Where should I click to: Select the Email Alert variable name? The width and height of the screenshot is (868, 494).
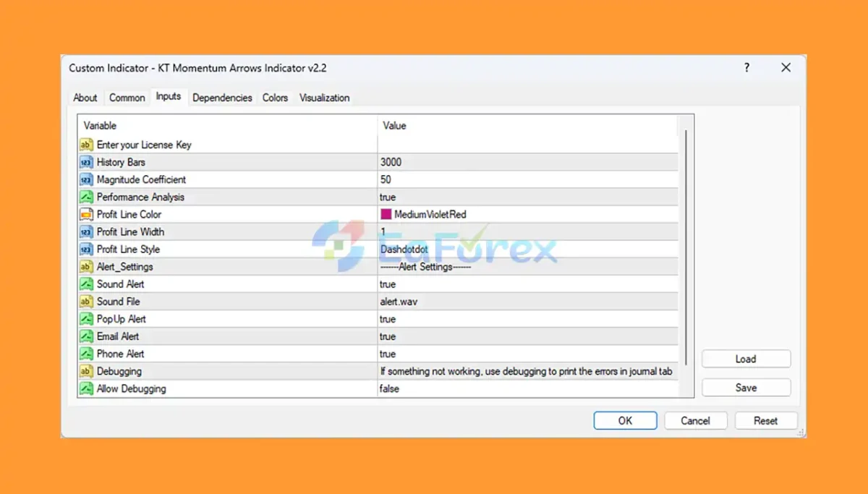click(118, 336)
